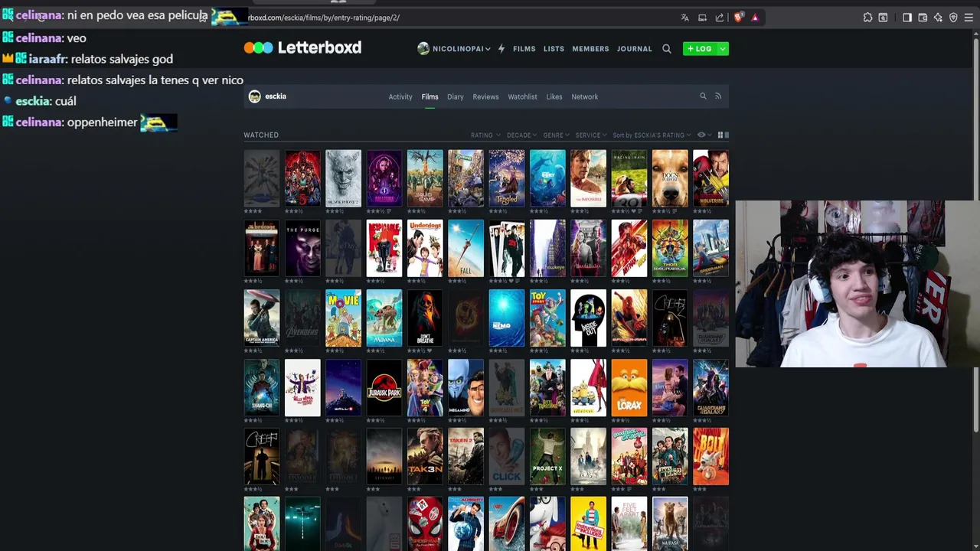Viewport: 980px width, 551px height.
Task: Click the Letterboxd logo
Action: pyautogui.click(x=302, y=47)
